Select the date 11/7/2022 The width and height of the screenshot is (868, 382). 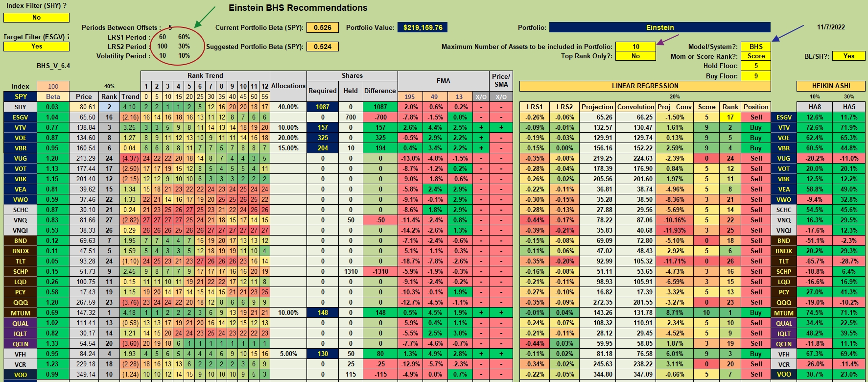point(831,27)
